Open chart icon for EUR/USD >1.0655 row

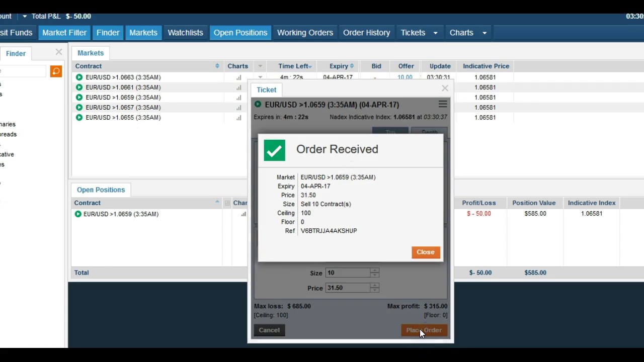(239, 118)
